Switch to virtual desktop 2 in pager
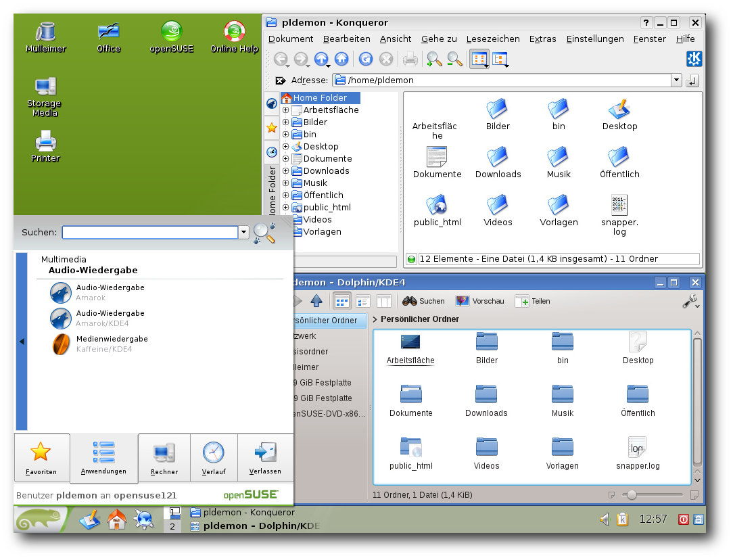The image size is (733, 560). coord(172,526)
